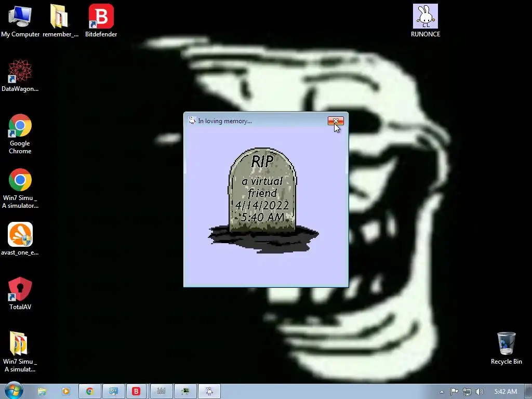Open the Recycle Bin
This screenshot has height=399, width=532.
506,348
